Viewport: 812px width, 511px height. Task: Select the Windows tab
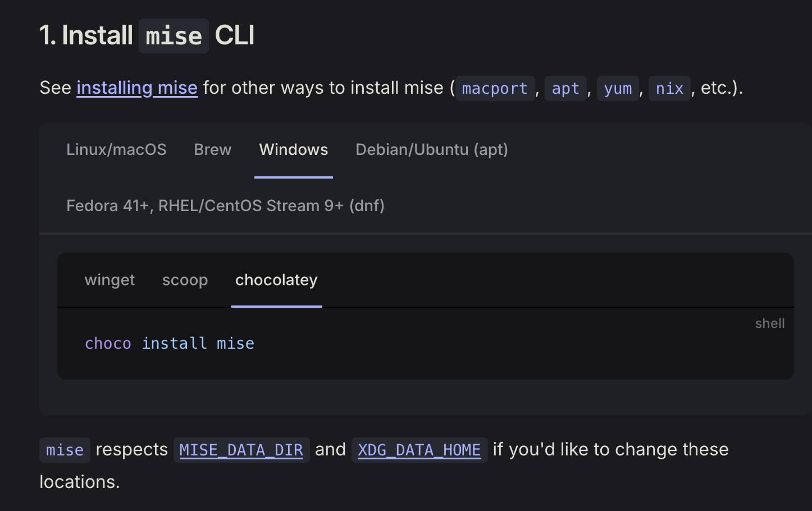point(293,149)
